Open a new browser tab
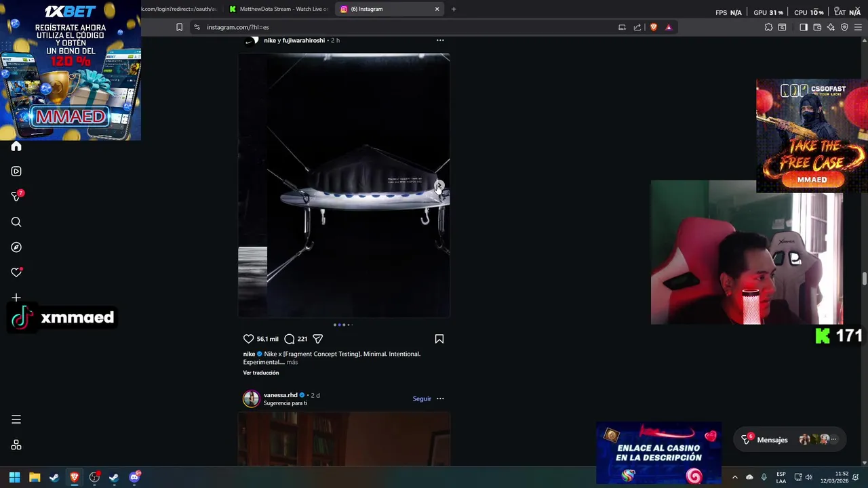 (454, 9)
